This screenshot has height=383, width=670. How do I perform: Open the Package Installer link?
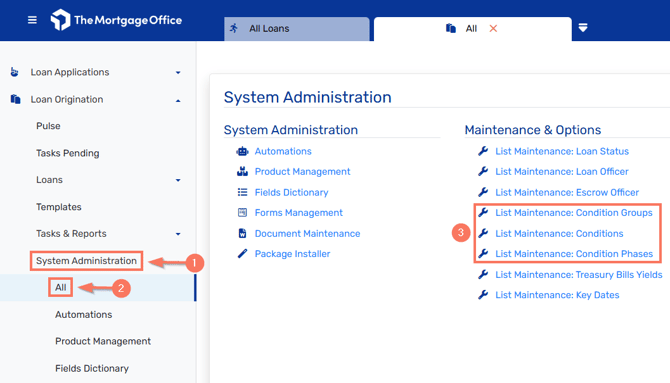tap(293, 254)
